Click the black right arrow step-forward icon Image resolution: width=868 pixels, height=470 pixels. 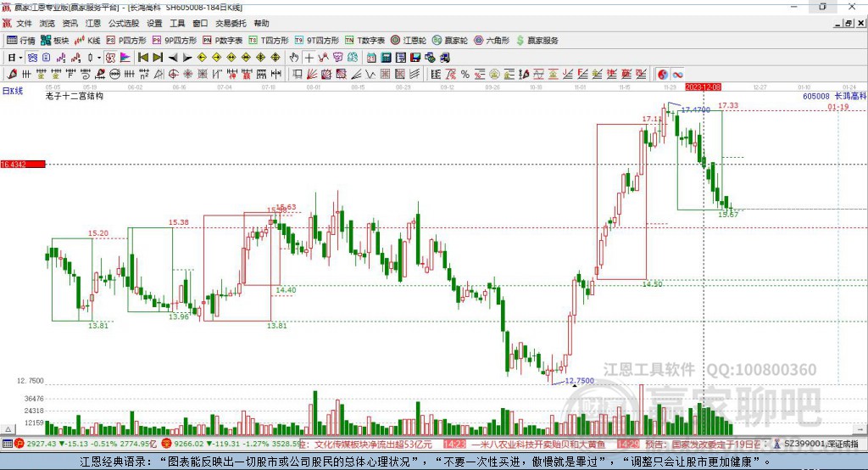[187, 58]
